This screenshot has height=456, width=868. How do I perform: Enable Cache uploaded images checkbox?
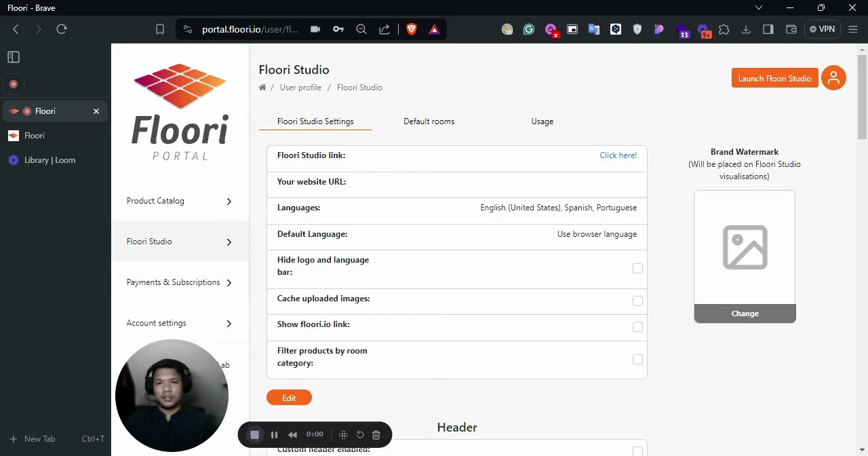[637, 301]
